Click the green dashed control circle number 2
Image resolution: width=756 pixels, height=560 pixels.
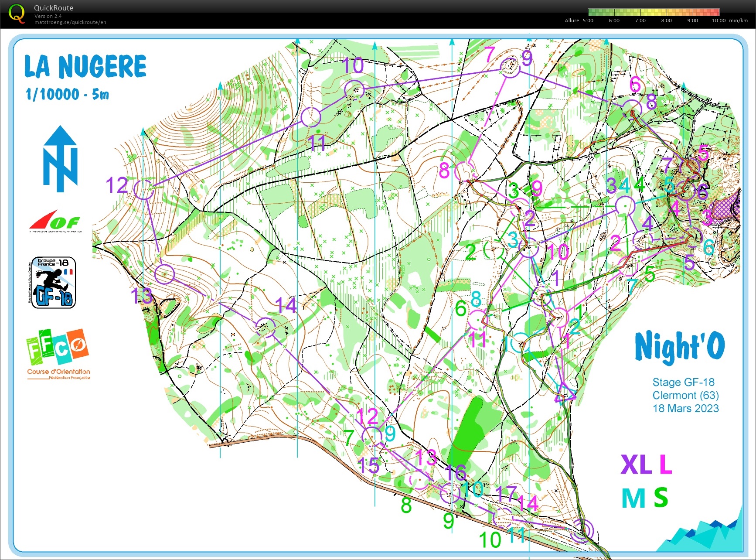tap(494, 250)
